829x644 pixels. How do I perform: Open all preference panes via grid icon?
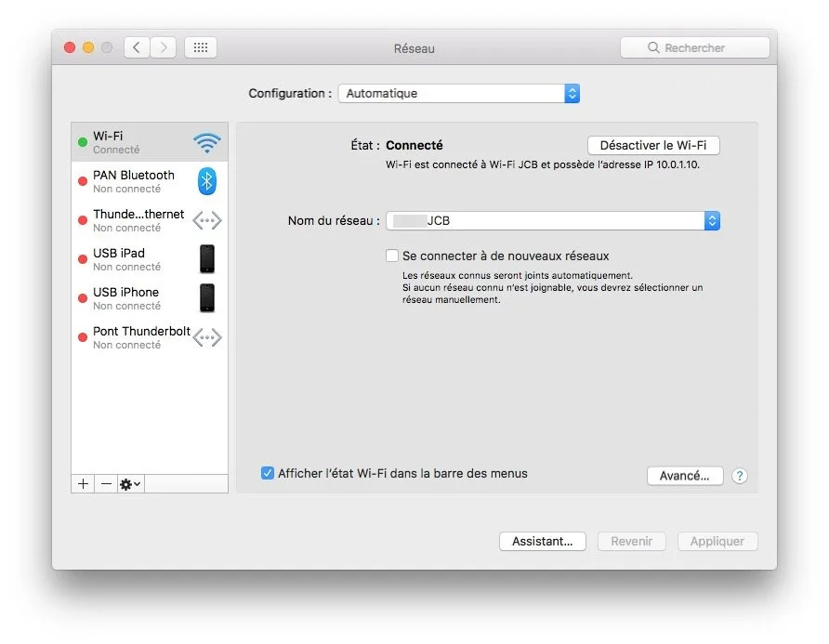pyautogui.click(x=201, y=46)
